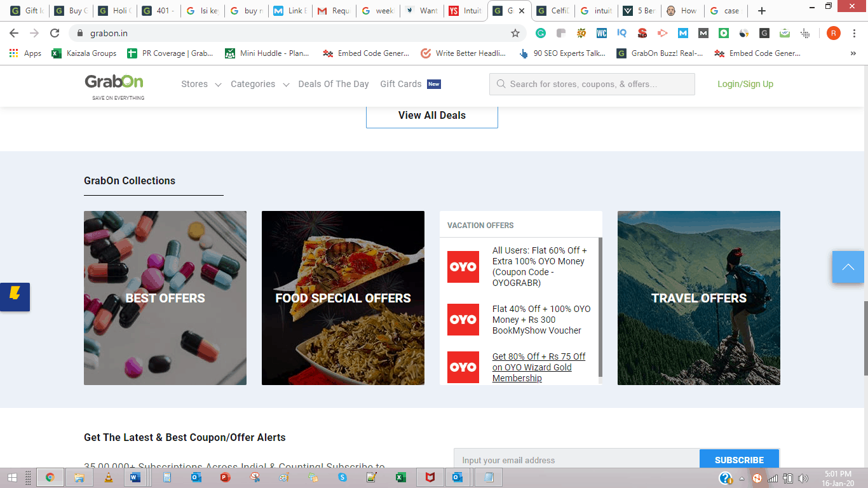Open the Login/Sign Up link
Viewport: 868px width, 488px height.
(x=745, y=84)
